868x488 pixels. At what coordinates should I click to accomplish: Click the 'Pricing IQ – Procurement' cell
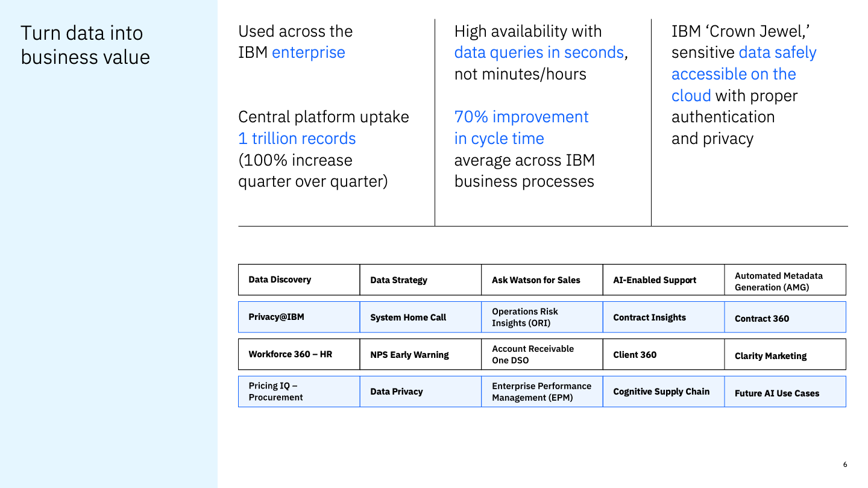click(299, 392)
